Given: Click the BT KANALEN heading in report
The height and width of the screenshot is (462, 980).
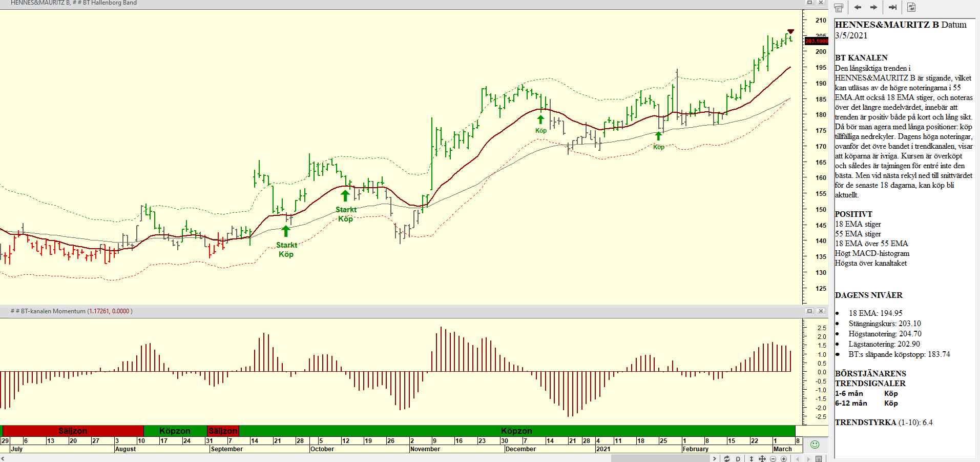Looking at the screenshot, I should click(861, 57).
